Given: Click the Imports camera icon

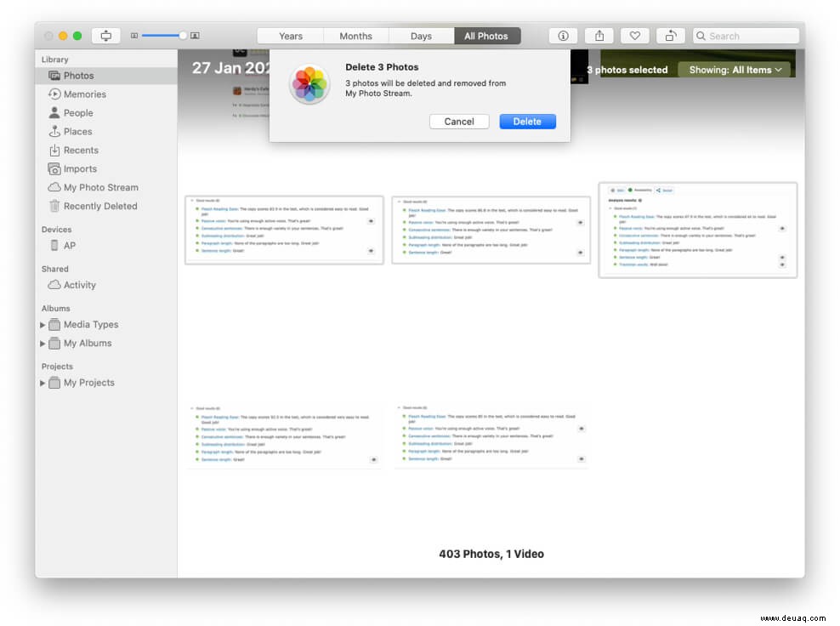Looking at the screenshot, I should (54, 168).
